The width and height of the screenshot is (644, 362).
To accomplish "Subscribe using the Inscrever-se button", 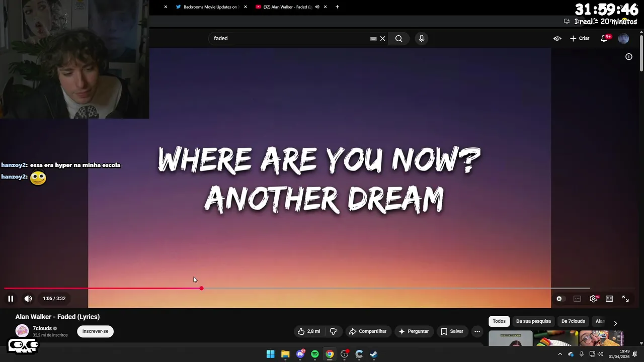I will tap(95, 331).
